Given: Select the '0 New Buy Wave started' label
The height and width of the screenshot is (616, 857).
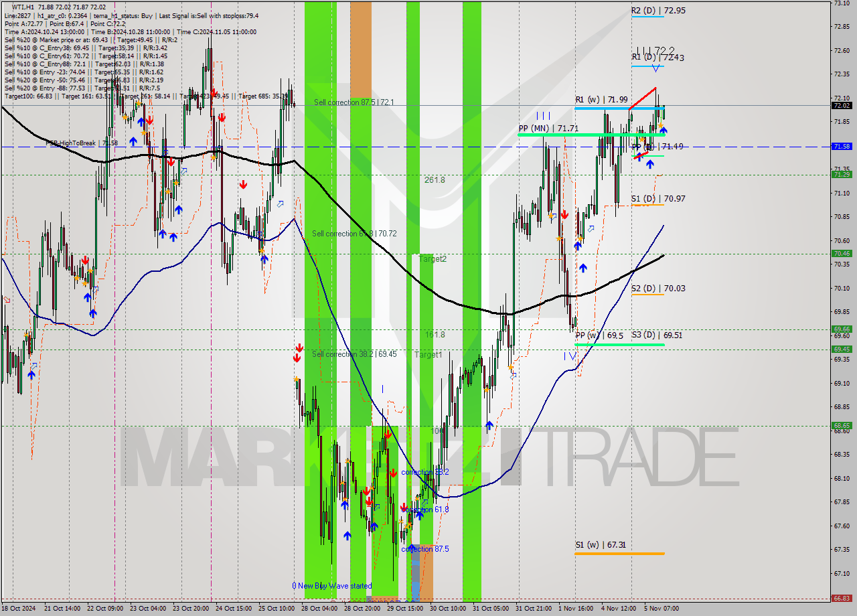Looking at the screenshot, I should coord(331,586).
